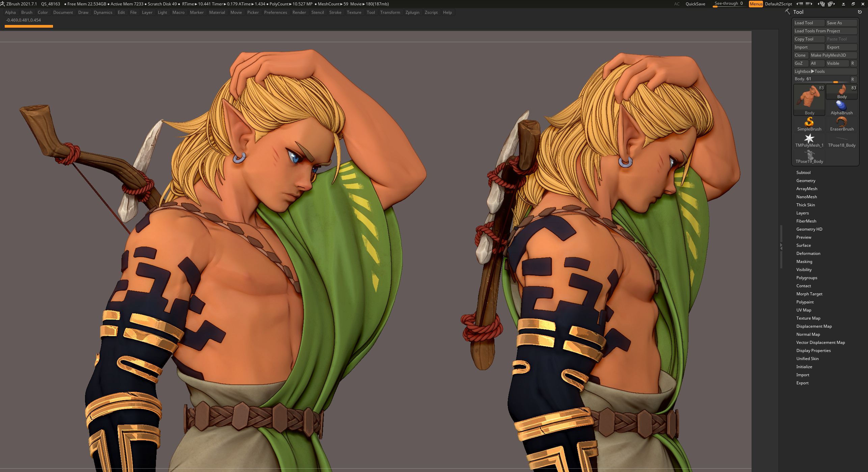Click the GoZ button
This screenshot has width=868, height=472.
pos(801,63)
